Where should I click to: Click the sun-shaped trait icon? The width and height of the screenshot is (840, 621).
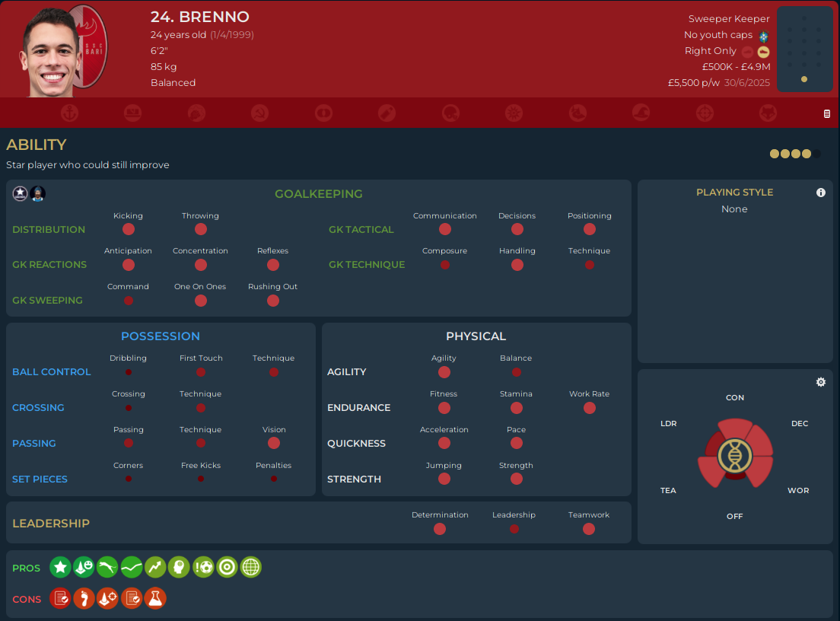pos(514,113)
